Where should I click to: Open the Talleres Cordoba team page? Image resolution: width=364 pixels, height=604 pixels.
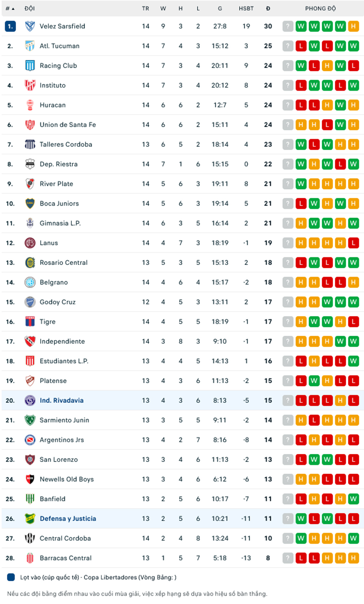pos(66,144)
